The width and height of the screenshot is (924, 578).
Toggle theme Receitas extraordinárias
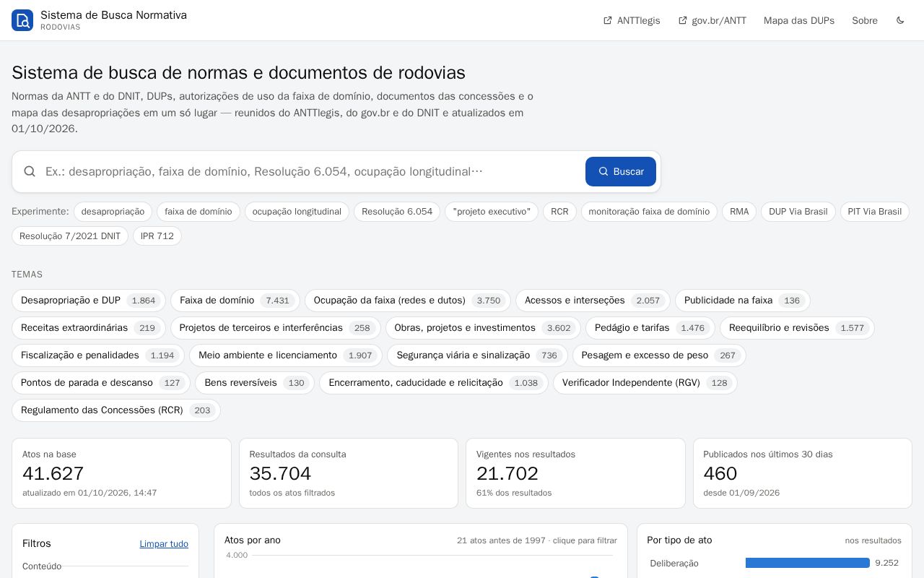pyautogui.click(x=89, y=328)
